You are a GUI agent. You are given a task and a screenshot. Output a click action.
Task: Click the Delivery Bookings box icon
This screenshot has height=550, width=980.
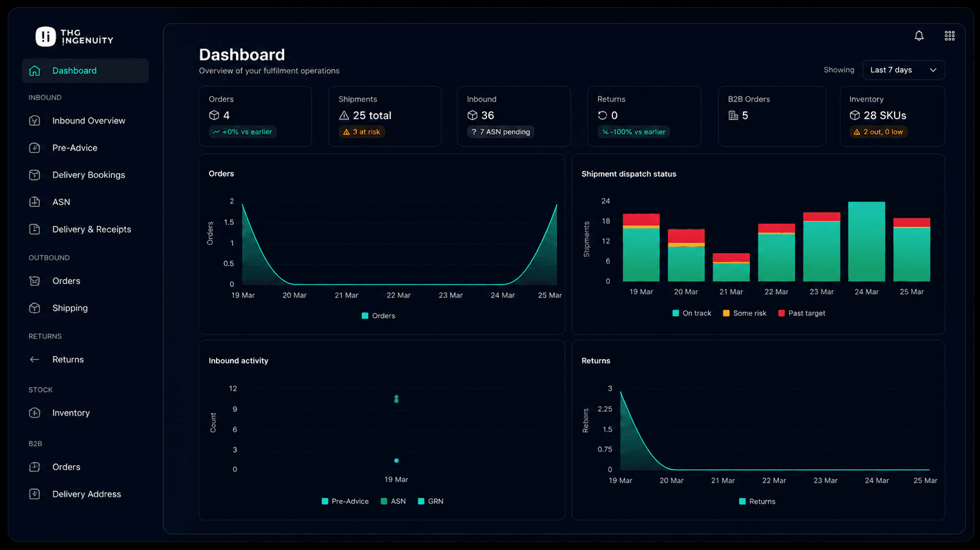pos(35,175)
